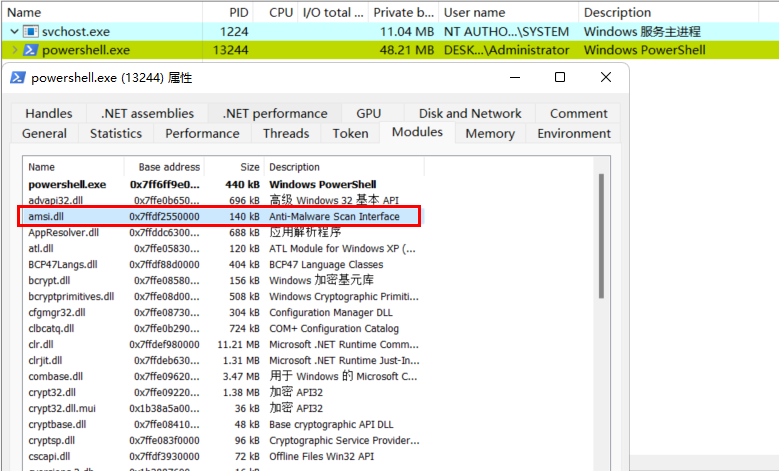The image size is (779, 471).
Task: Open the Threads tab
Action: pyautogui.click(x=286, y=134)
